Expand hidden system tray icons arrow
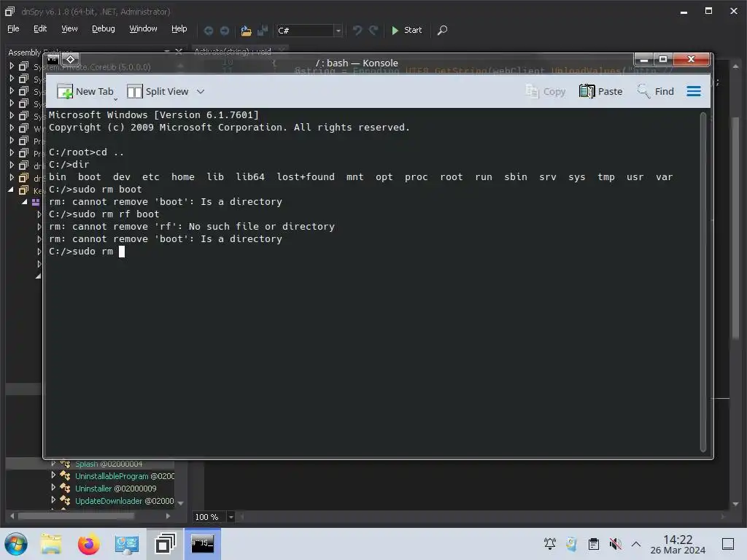 [636, 544]
